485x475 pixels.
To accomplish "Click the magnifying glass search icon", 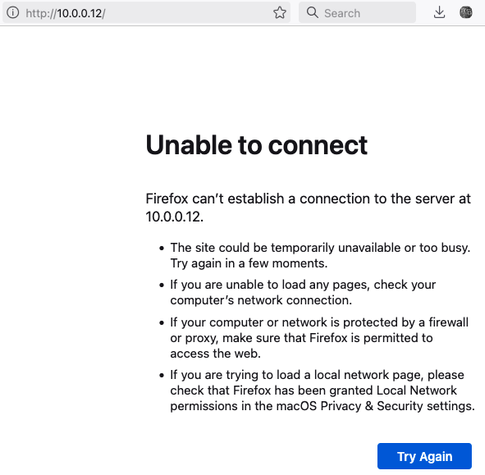I will (312, 13).
